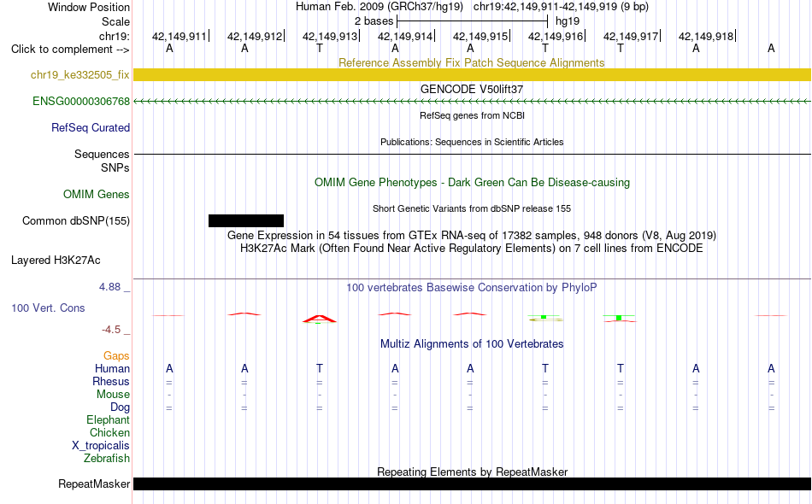This screenshot has width=812, height=504.
Task: Click the RepeatMasker track label
Action: point(94,484)
